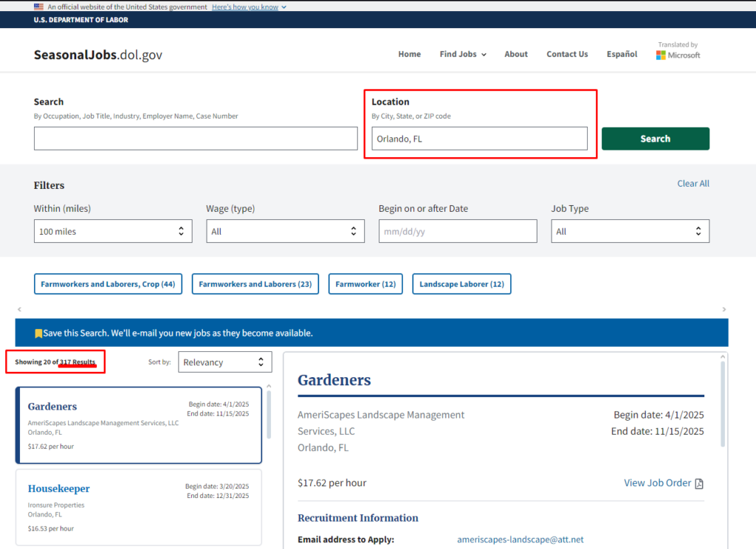Click the large Gardeners detail heading
756x549 pixels.
tap(334, 380)
